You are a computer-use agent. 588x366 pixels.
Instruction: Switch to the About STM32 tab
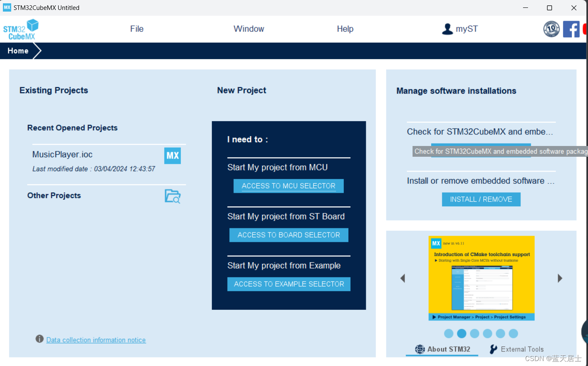click(x=442, y=349)
